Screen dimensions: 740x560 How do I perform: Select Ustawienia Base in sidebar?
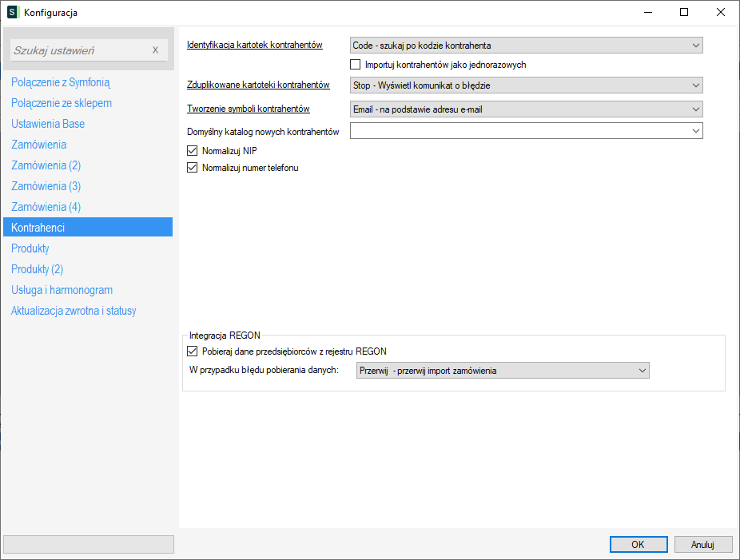tap(48, 124)
